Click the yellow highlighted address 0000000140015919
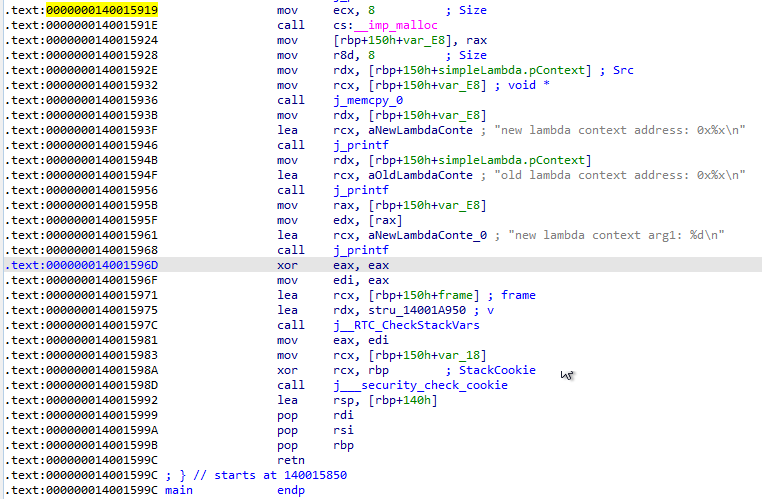This screenshot has height=499, width=762. click(x=102, y=9)
